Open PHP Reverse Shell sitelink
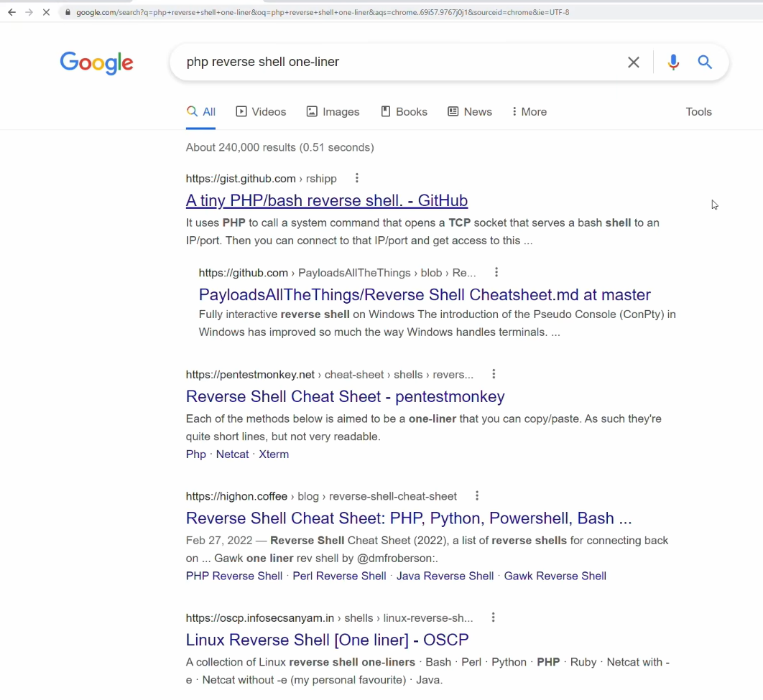This screenshot has height=700, width=763. 234,576
